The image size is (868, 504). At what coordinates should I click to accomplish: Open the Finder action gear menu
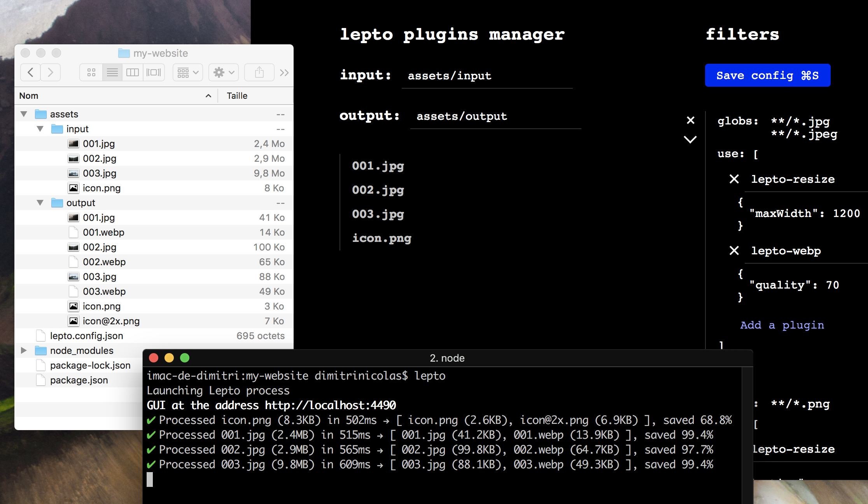(224, 72)
